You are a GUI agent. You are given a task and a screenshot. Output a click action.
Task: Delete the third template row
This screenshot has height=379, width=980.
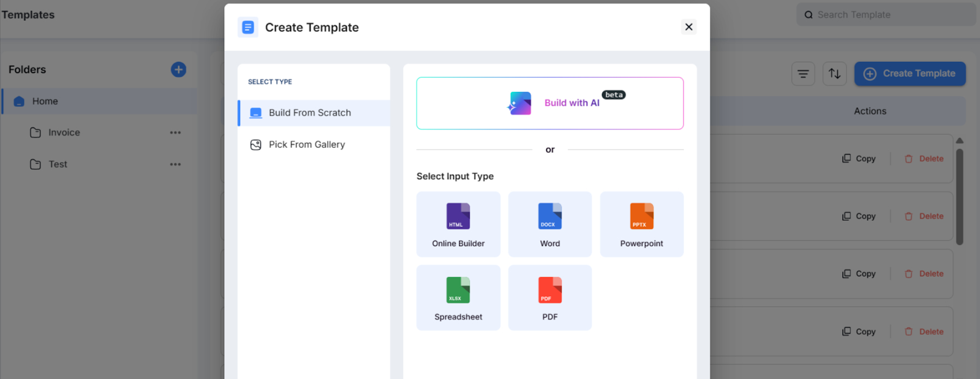924,274
